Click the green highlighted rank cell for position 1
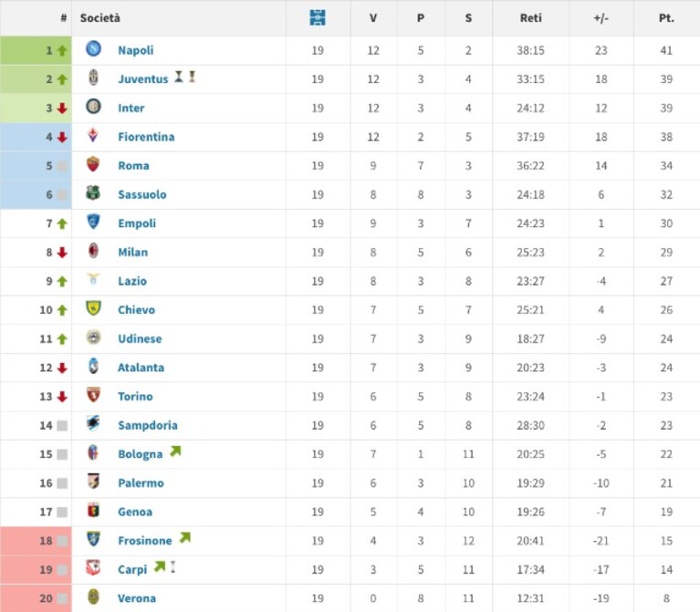The width and height of the screenshot is (700, 612). 36,50
